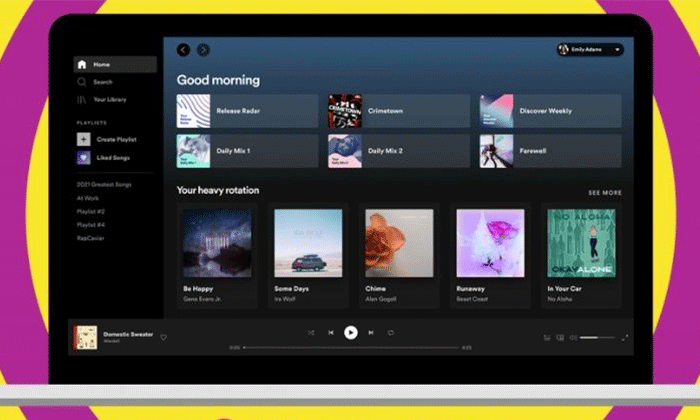Click the play button
The height and width of the screenshot is (420, 700).
pos(351,333)
